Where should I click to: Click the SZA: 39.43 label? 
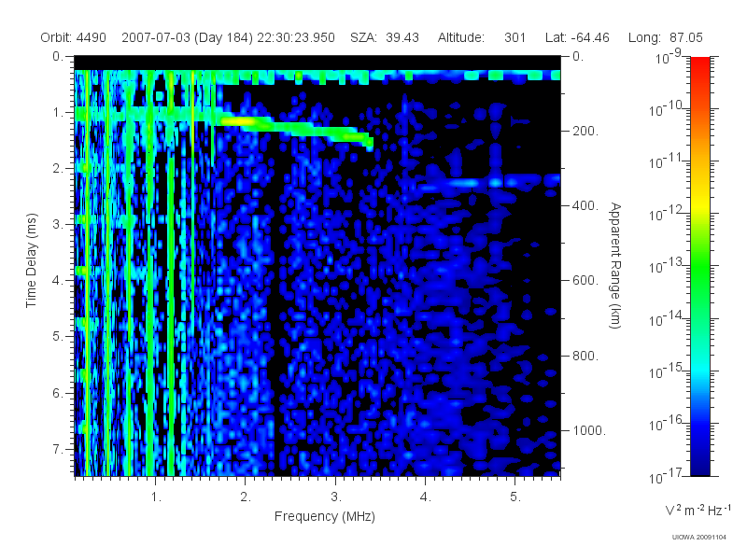pos(385,37)
